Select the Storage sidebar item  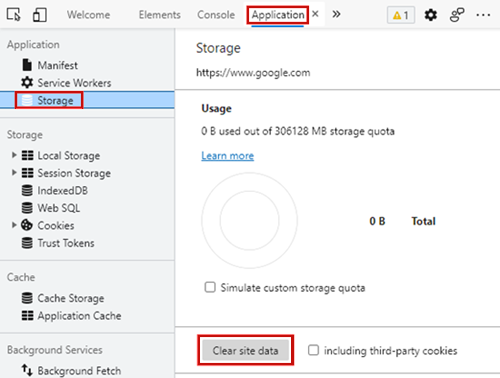click(x=87, y=100)
